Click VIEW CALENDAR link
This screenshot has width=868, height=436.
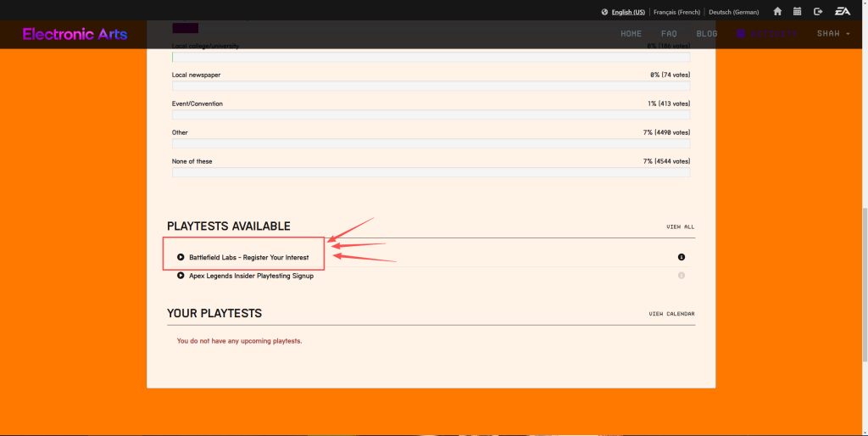click(x=671, y=314)
